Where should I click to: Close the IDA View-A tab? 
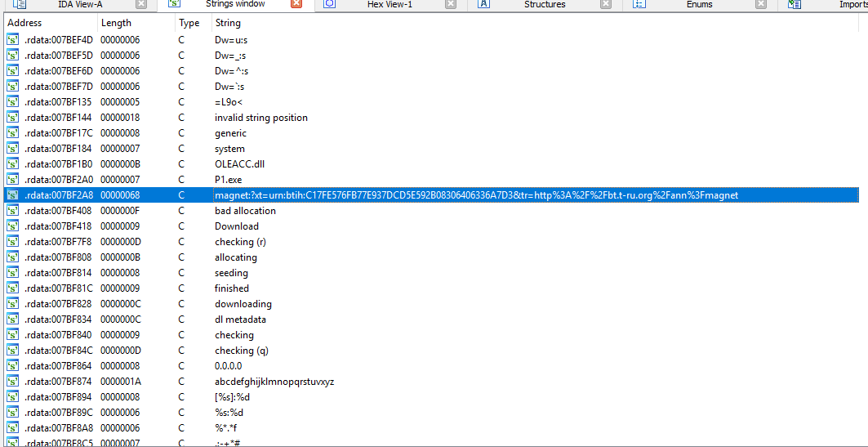point(141,4)
